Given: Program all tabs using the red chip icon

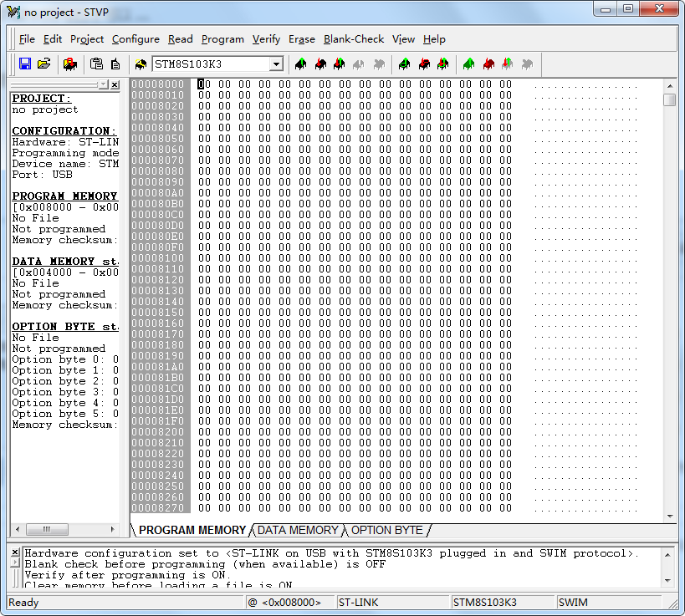Looking at the screenshot, I should click(x=488, y=64).
